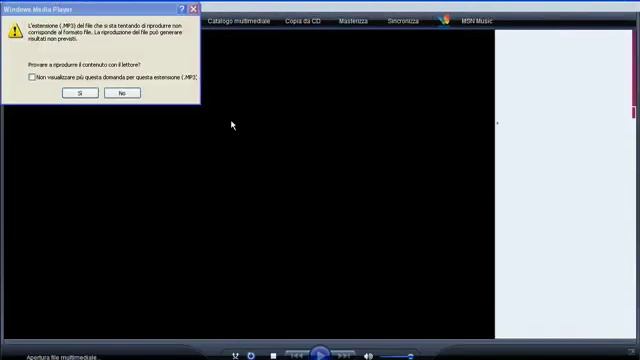Click the Sì button in the dialog

(80, 93)
